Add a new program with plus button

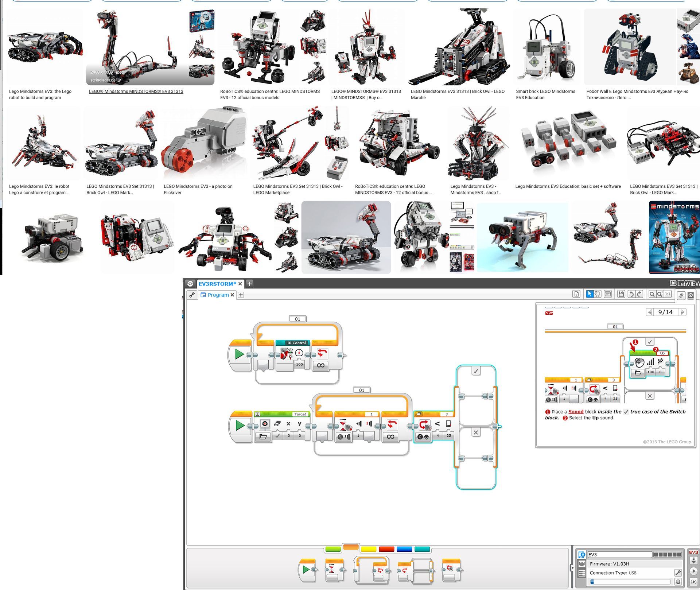point(241,295)
